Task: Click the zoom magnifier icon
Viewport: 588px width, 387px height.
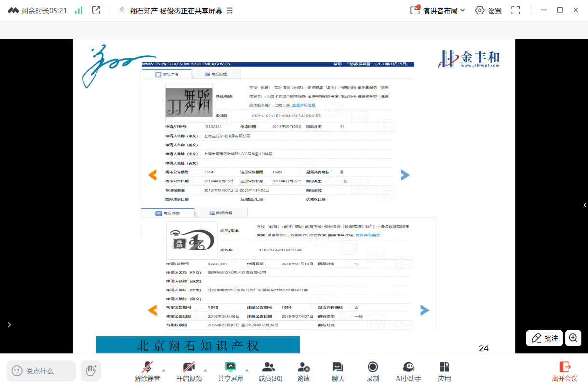Action: coord(573,338)
